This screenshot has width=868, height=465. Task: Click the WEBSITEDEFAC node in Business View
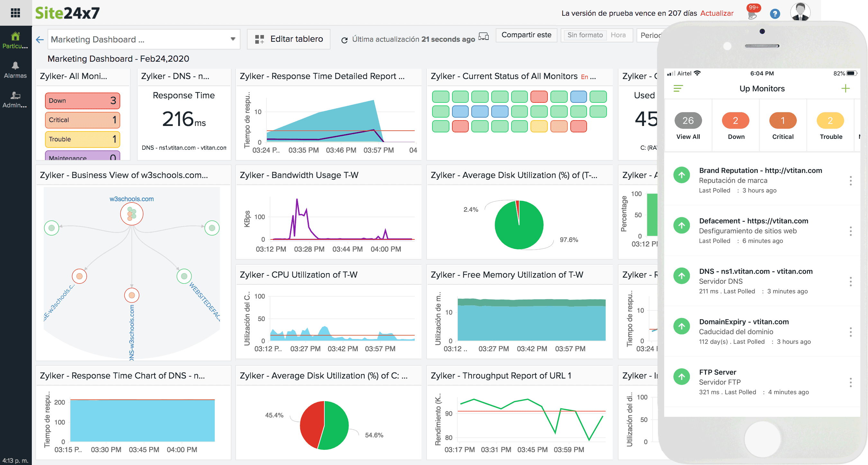184,276
